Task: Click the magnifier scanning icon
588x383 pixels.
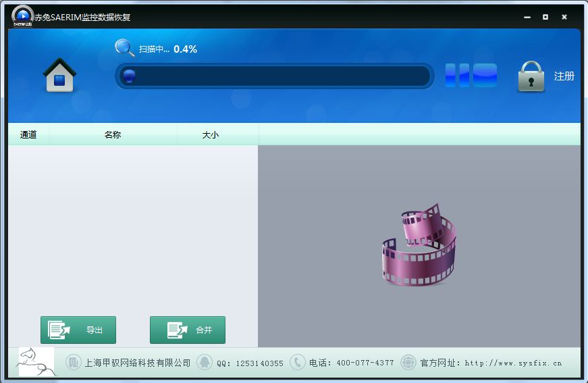Action: click(x=124, y=48)
